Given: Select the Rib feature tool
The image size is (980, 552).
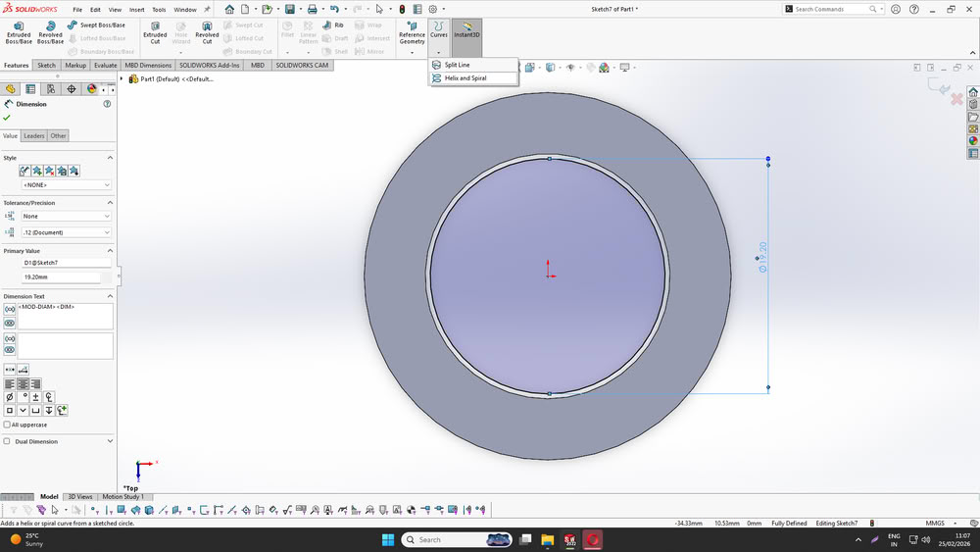Looking at the screenshot, I should click(x=333, y=25).
